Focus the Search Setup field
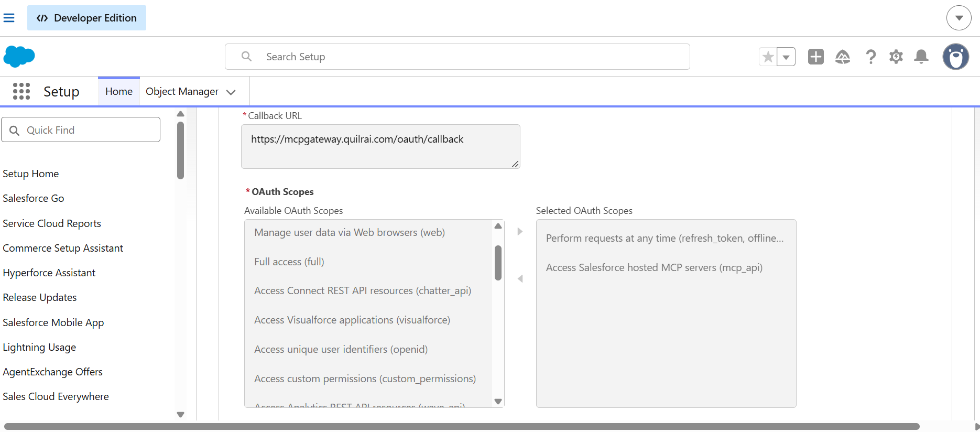Screen dimensions: 980x432 [457, 57]
